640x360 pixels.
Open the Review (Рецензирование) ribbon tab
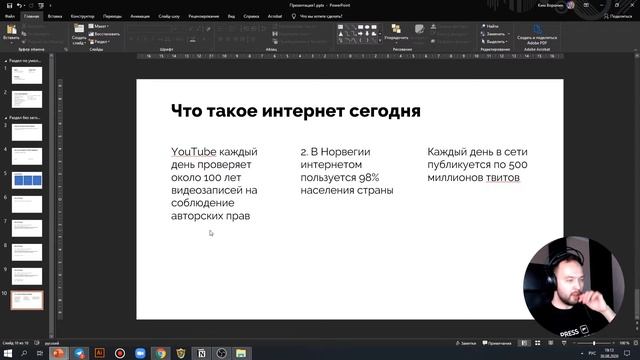point(204,16)
